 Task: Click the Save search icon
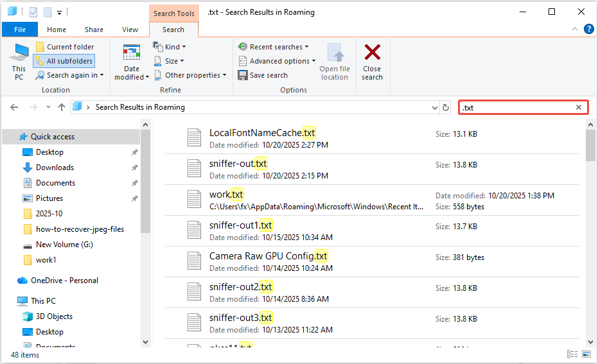[243, 75]
